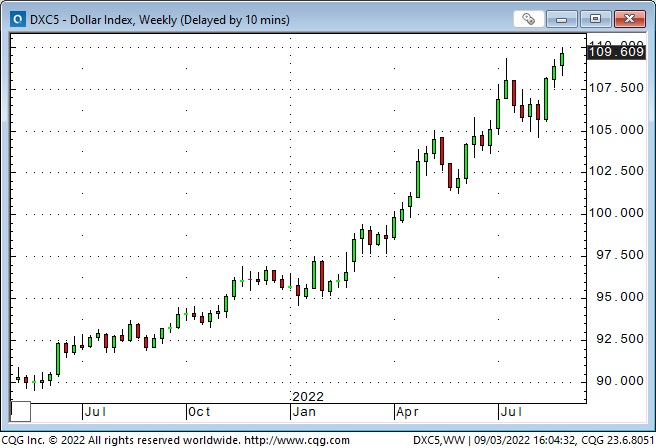Click the 97.500 price axis label
This screenshot has width=656, height=448.
[620, 255]
